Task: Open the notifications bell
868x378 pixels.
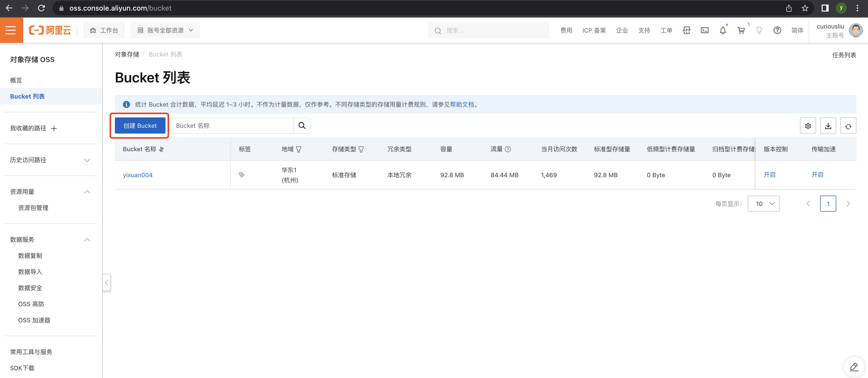Action: tap(723, 30)
